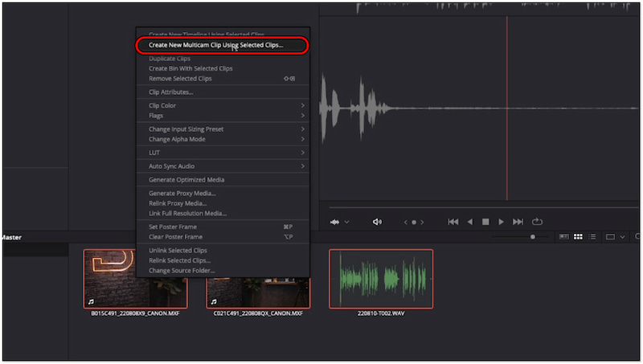Choose Generate Optimized Media from context menu
This screenshot has width=643, height=364.
186,179
